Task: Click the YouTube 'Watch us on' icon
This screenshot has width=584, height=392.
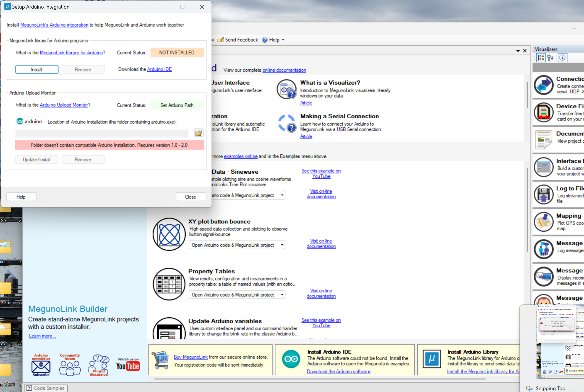Action: tap(128, 365)
